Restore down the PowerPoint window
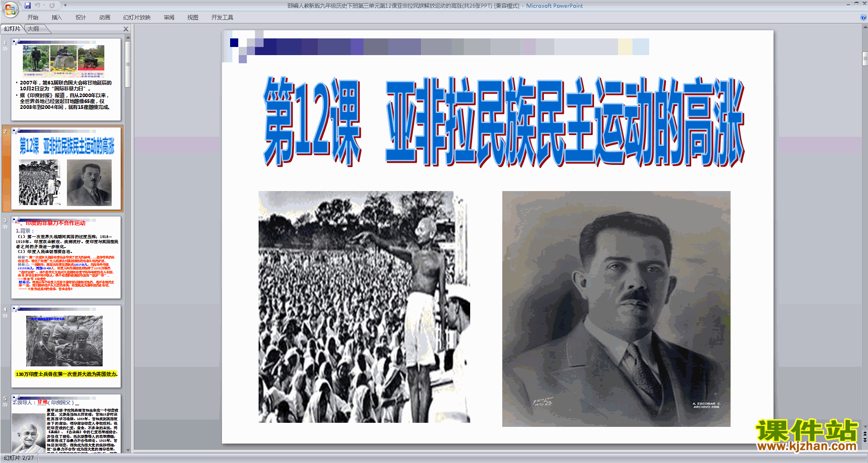868x463 pixels. point(856,4)
